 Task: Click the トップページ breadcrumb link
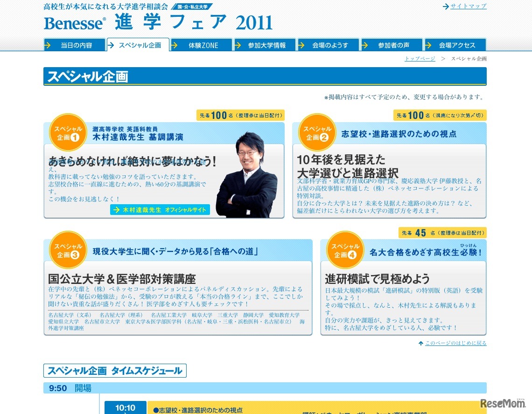420,59
